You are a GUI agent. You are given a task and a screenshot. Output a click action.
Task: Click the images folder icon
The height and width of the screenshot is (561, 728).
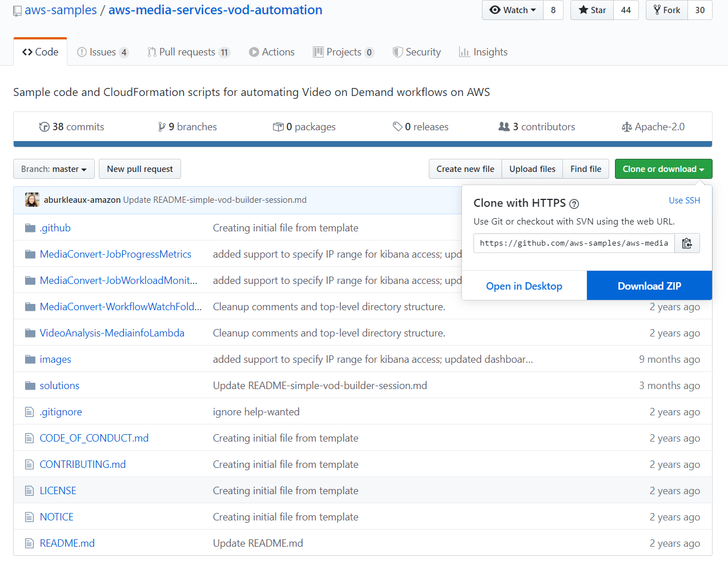[30, 360]
